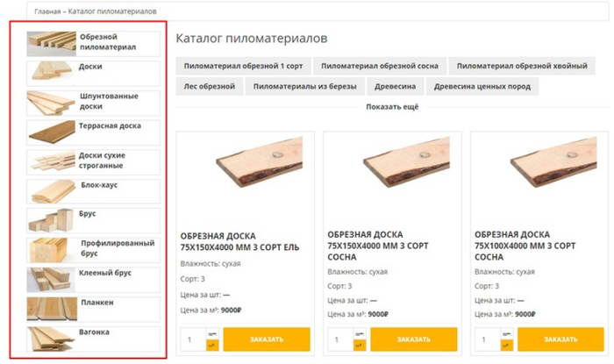This screenshot has width=614, height=364.
Task: Select the Шпунтованные доски sidebar picture
Action: pyautogui.click(x=51, y=102)
